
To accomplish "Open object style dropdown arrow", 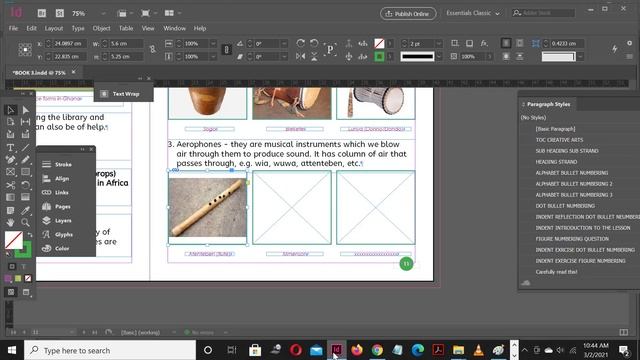I will [x=580, y=56].
